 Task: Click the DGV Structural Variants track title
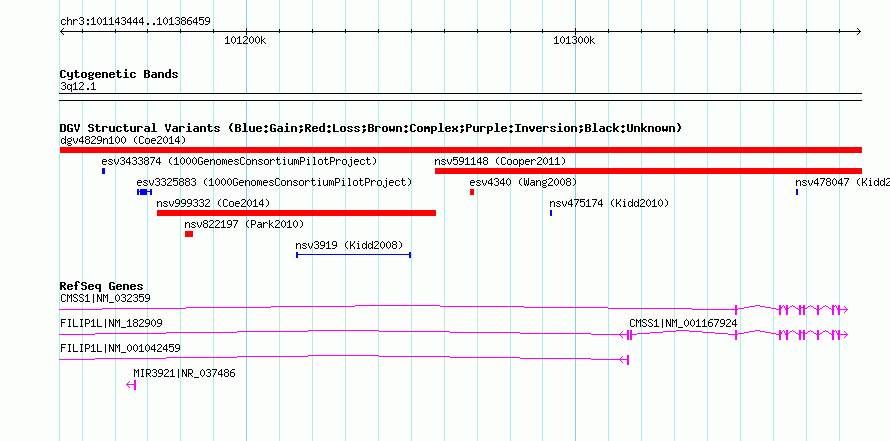[371, 128]
